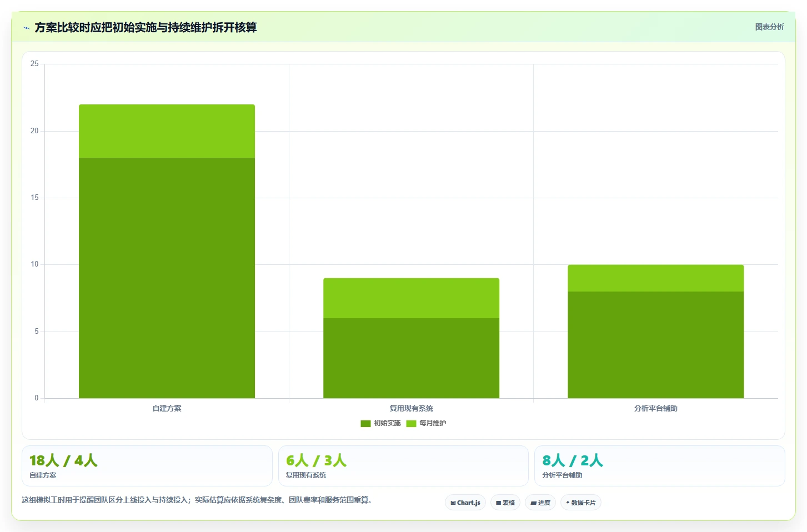Click the 每月维护 bar segment for 分析平台辅助
This screenshot has height=532, width=807.
(x=655, y=278)
